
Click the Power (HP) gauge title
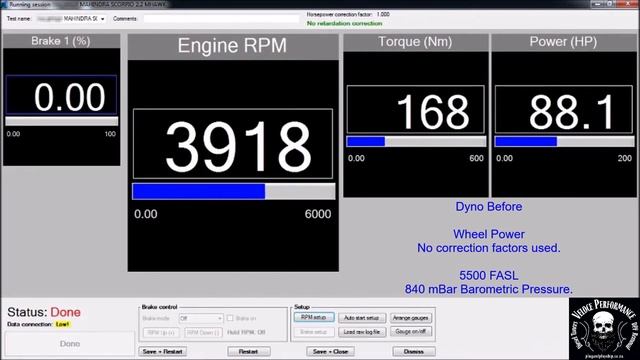563,42
